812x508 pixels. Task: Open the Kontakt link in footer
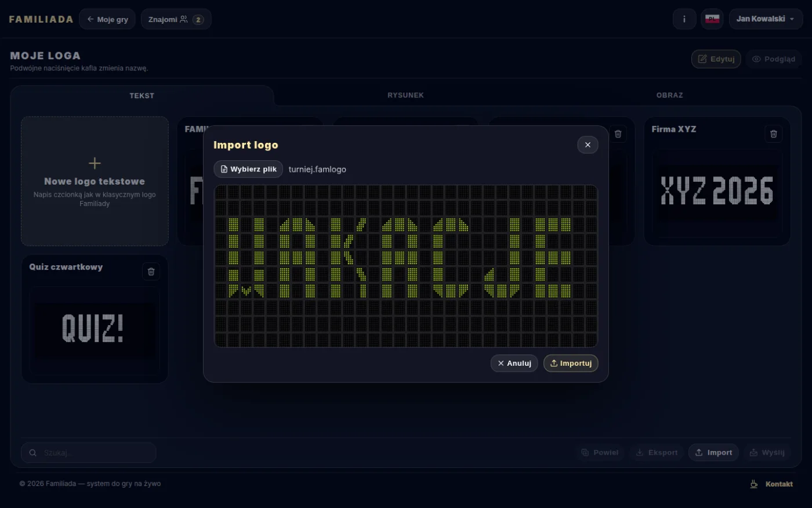[779, 484]
